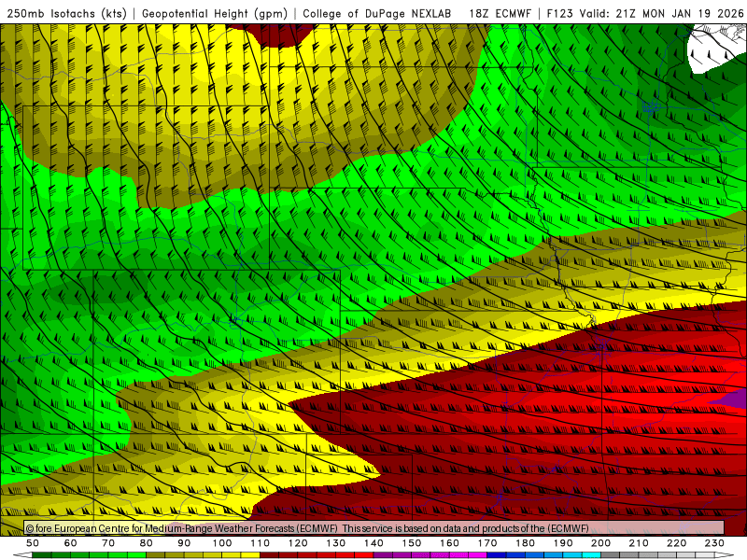747x560 pixels.
Task: Click the legend value '130'
Action: 336,543
